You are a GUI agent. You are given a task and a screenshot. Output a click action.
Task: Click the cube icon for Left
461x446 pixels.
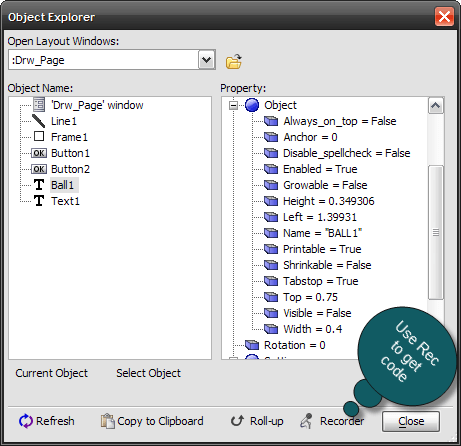click(x=271, y=217)
